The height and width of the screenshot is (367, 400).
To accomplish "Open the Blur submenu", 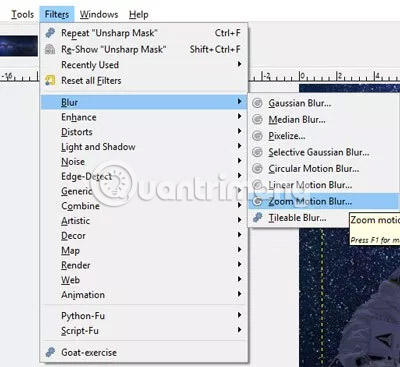I will tap(144, 102).
